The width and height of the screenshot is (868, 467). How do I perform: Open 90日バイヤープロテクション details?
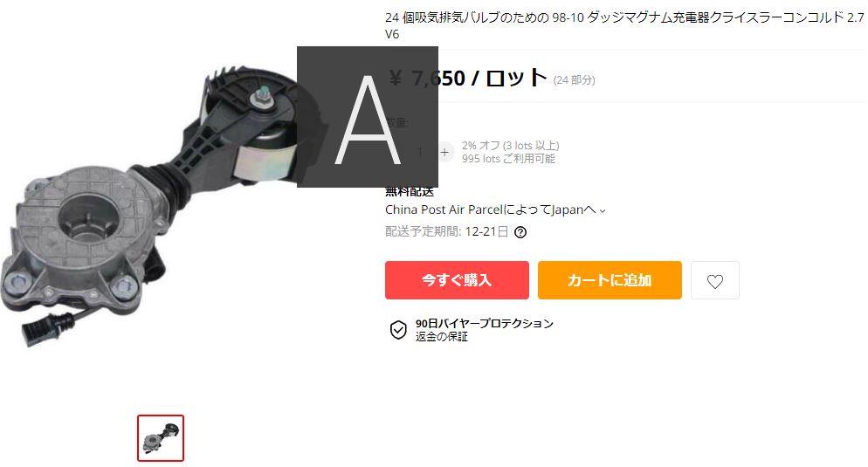point(485,323)
